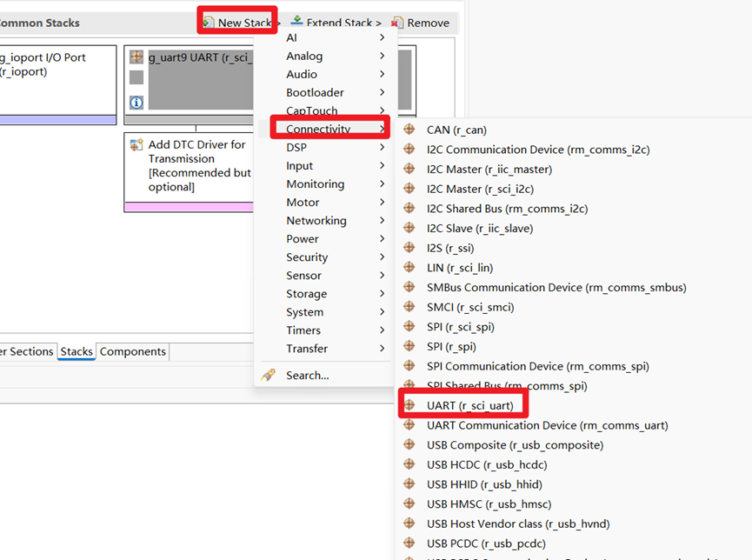
Task: Expand the Analog submenu arrow
Action: (382, 56)
